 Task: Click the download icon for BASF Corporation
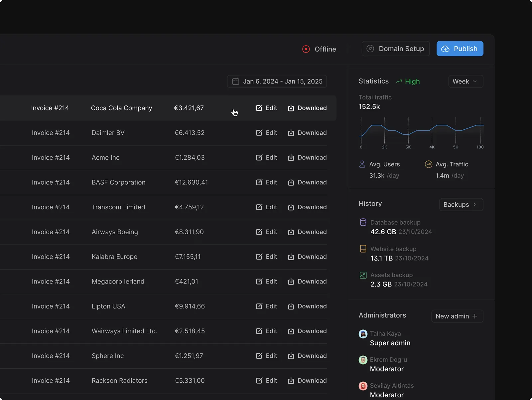pyautogui.click(x=291, y=182)
